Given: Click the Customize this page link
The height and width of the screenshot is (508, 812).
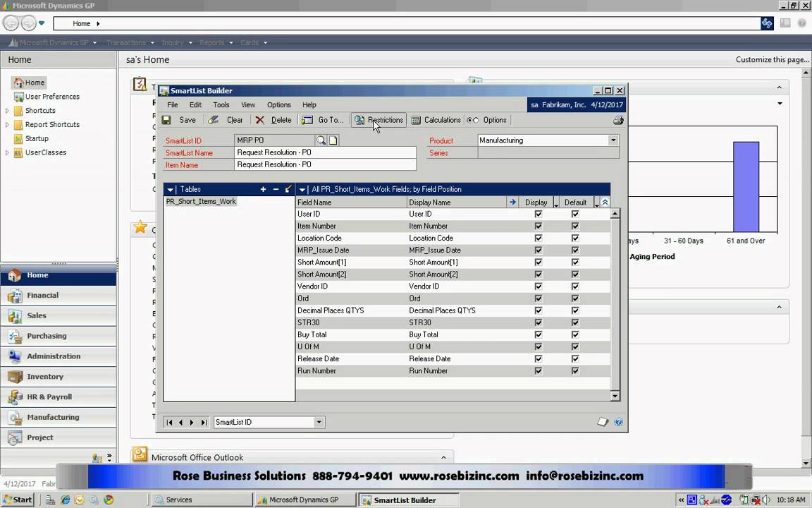Looking at the screenshot, I should (772, 59).
